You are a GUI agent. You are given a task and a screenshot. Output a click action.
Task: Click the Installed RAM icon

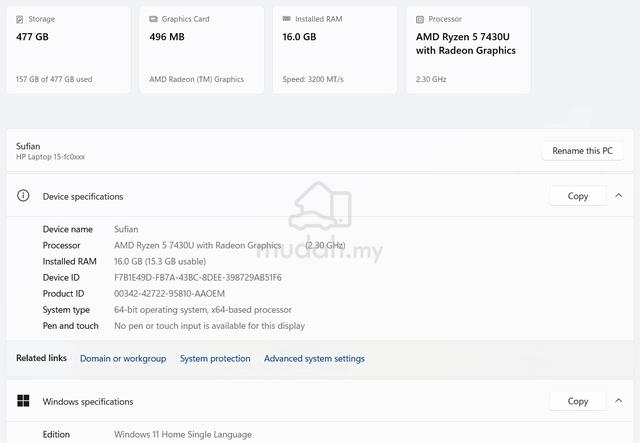287,19
